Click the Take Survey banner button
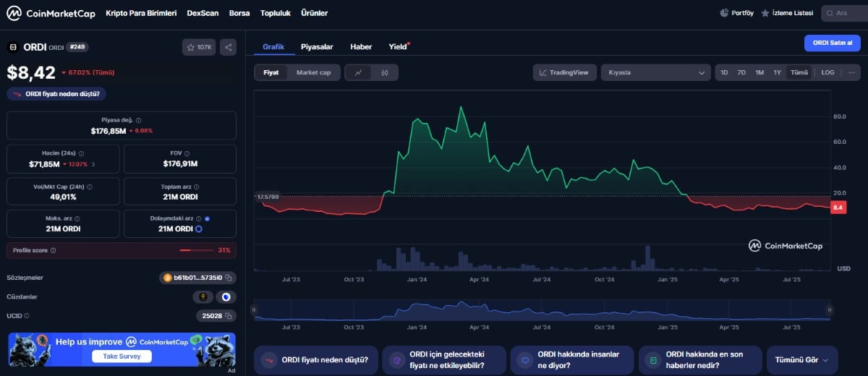Image resolution: width=868 pixels, height=376 pixels. point(122,356)
